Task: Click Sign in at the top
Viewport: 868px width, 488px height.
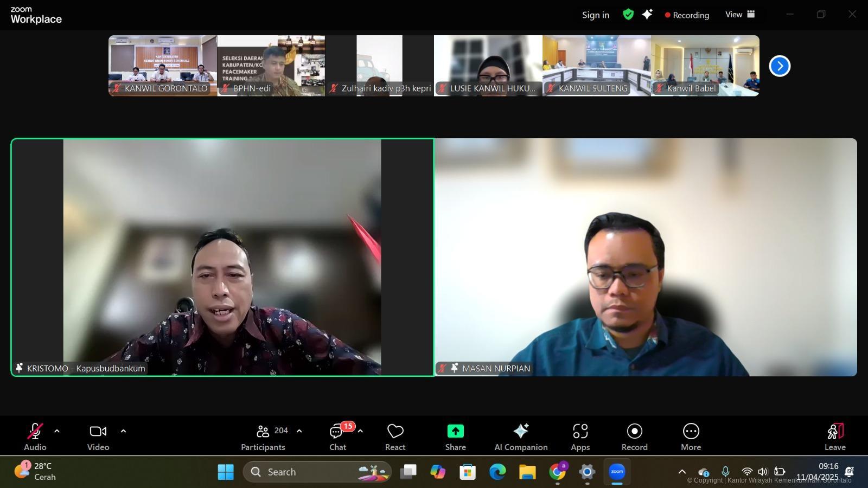Action: click(595, 15)
